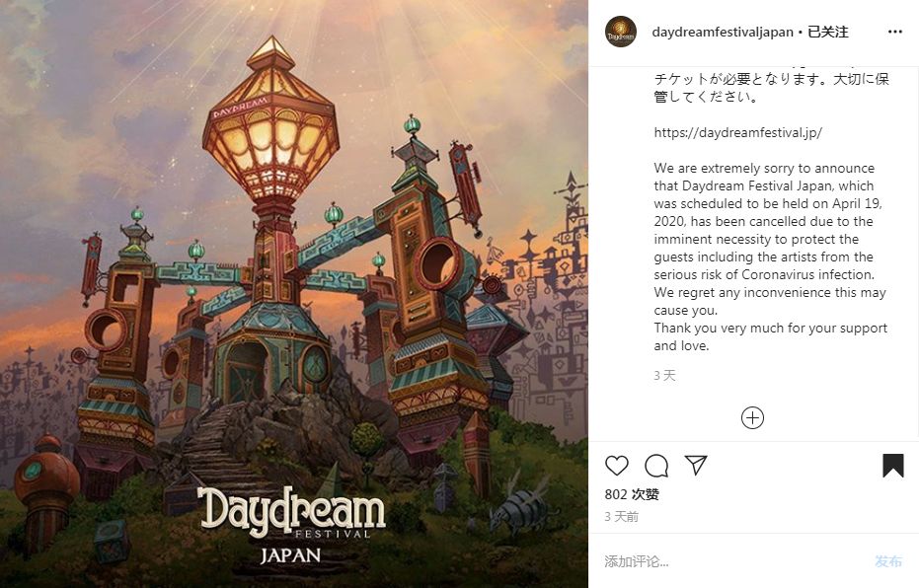View the 802 次赞 likes list
Image resolution: width=919 pixels, height=588 pixels.
click(632, 494)
